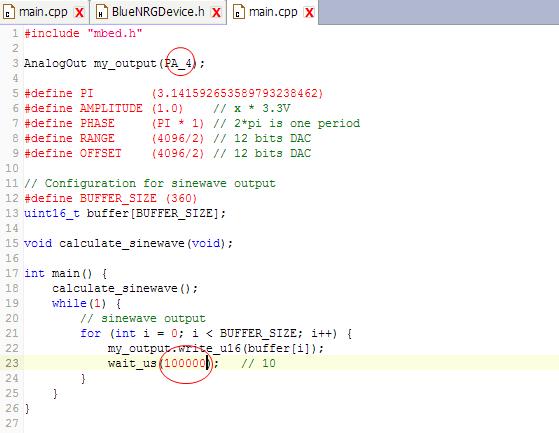The image size is (559, 433).
Task: Click the C file icon on inactive main.cpp tab
Action: point(9,12)
